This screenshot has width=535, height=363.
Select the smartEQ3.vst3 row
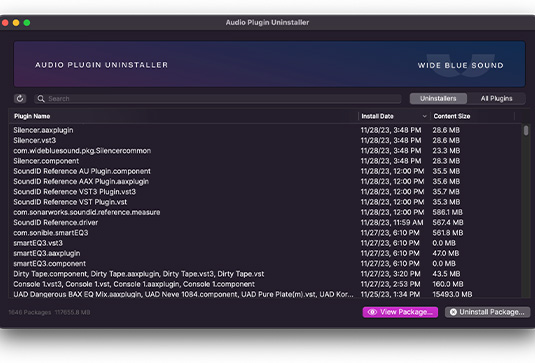click(x=265, y=243)
